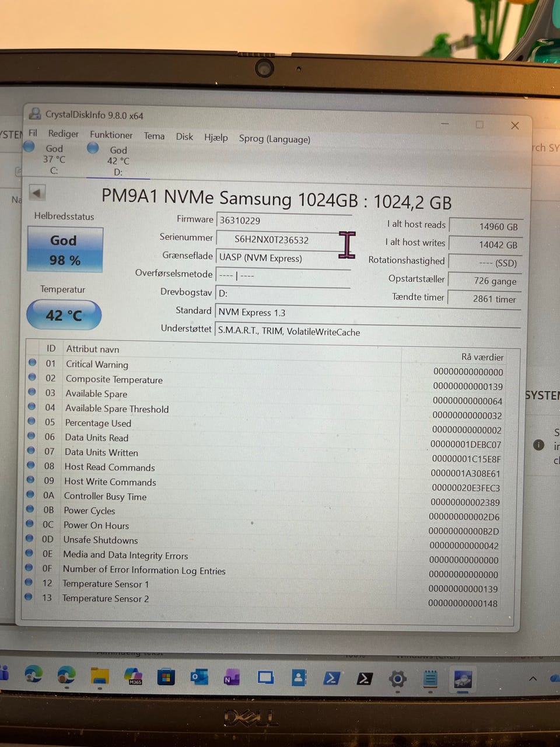Screen dimensions: 560x747
Task: Open the Funktioner menu
Action: [111, 135]
